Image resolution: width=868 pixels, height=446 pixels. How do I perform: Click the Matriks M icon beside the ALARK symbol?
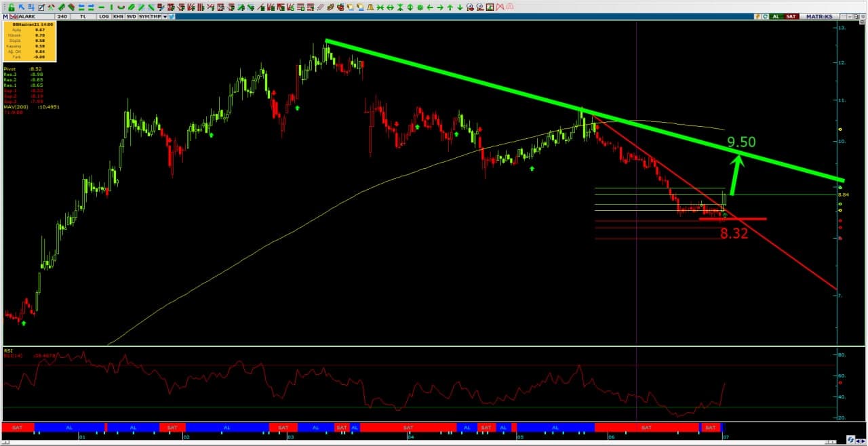[x=5, y=16]
